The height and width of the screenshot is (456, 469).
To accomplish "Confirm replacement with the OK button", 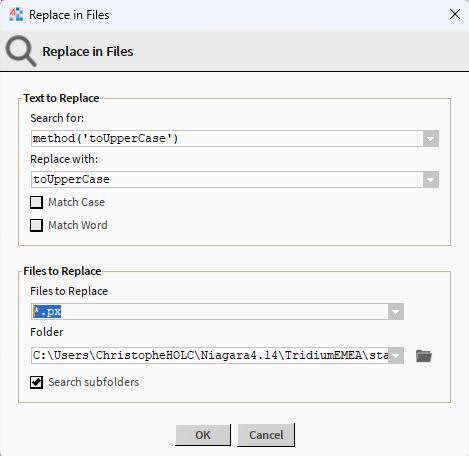I will [x=203, y=435].
